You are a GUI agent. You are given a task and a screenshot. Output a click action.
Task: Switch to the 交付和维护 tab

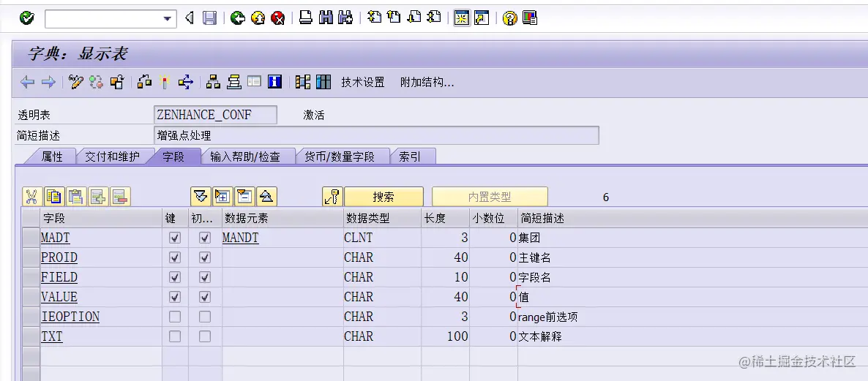point(113,156)
